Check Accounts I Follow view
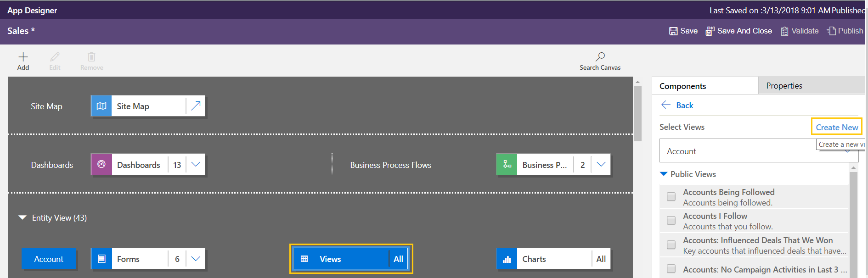868x278 pixels. pyautogui.click(x=671, y=221)
